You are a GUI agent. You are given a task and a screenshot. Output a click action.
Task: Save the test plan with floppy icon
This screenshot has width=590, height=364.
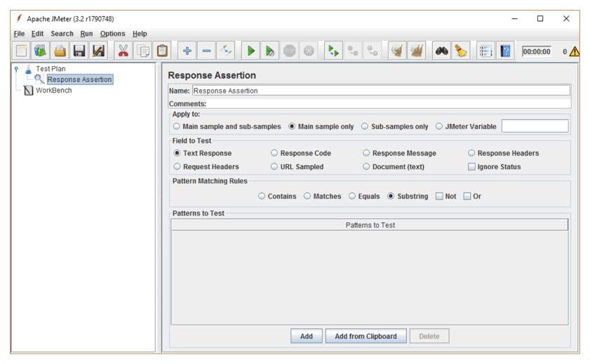pos(79,50)
